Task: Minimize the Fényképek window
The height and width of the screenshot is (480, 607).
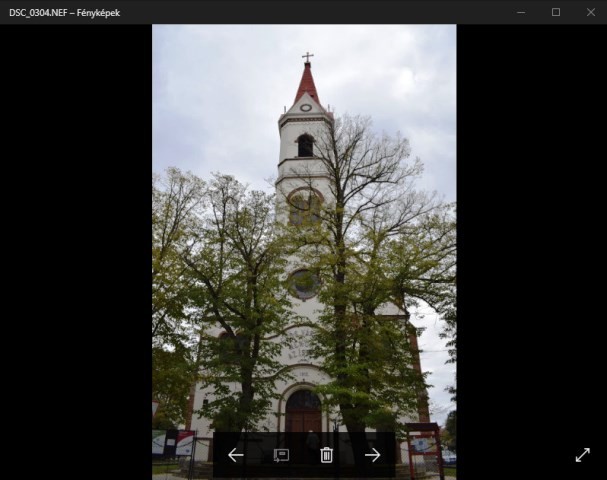Action: (521, 12)
